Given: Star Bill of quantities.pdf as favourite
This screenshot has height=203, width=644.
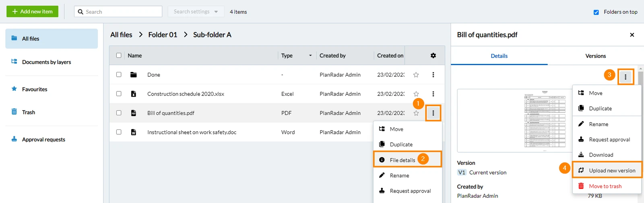Looking at the screenshot, I should pyautogui.click(x=416, y=113).
